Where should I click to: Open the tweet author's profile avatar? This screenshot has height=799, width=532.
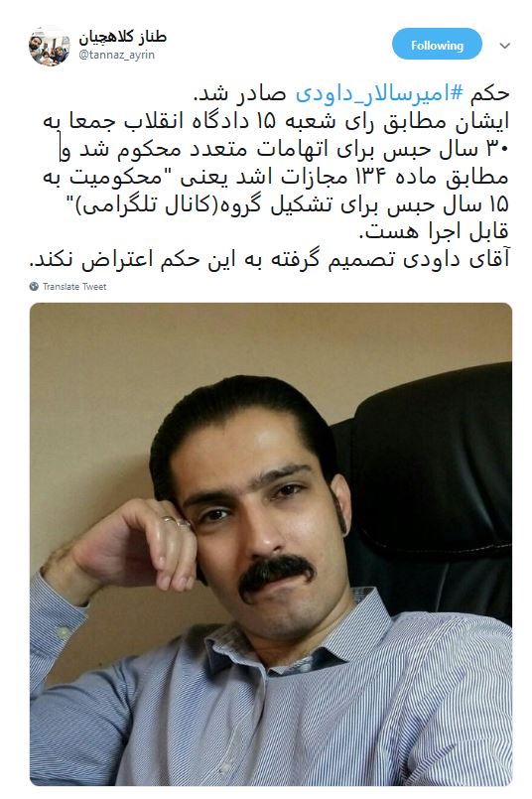pos(49,47)
